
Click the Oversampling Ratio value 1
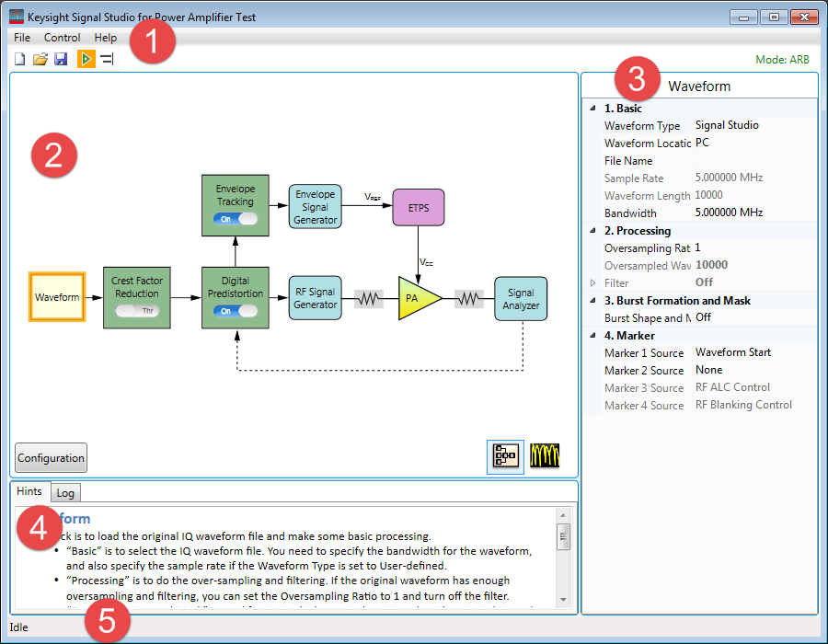(x=754, y=247)
